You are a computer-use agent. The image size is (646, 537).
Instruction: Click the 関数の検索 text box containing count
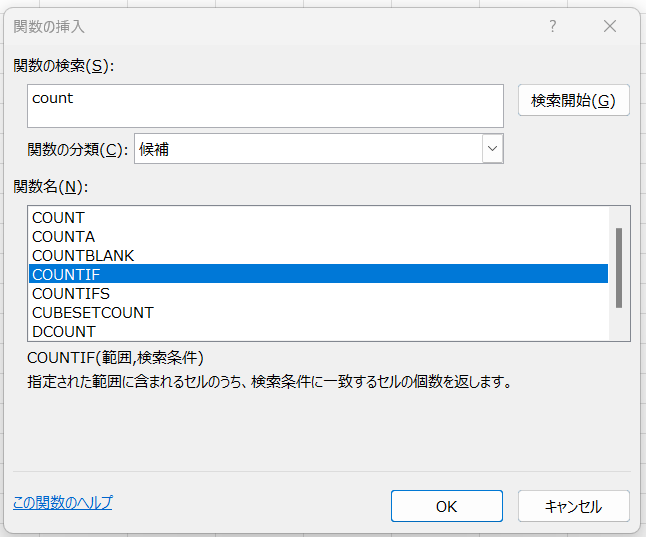[x=266, y=105]
